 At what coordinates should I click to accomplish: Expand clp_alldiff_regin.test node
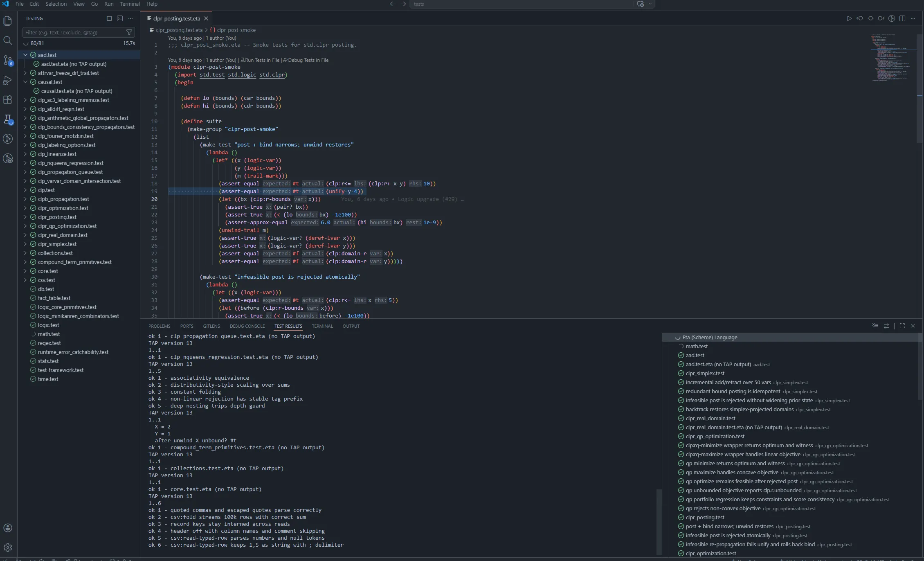click(x=25, y=109)
